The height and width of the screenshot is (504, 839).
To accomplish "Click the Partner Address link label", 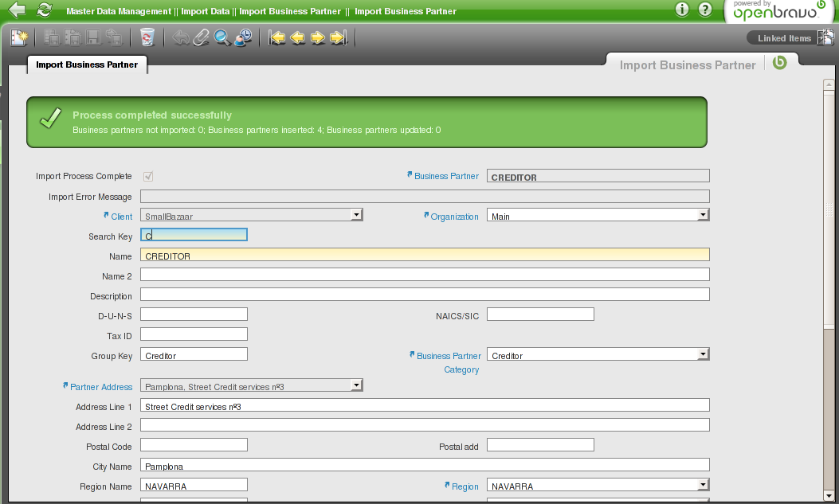I will [x=101, y=387].
